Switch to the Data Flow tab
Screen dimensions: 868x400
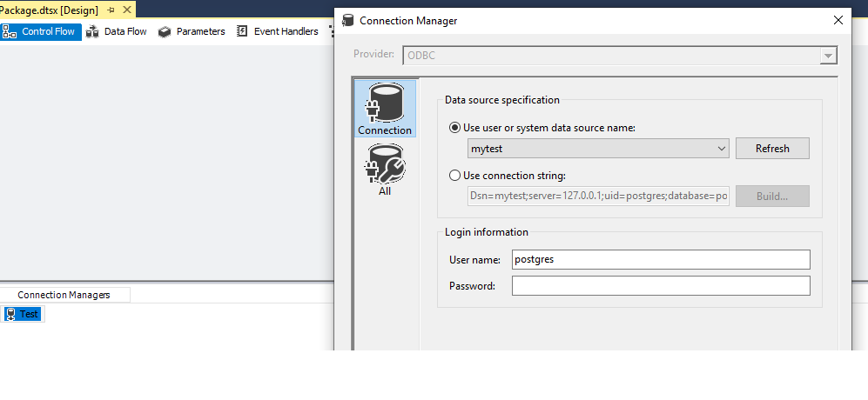tap(125, 31)
